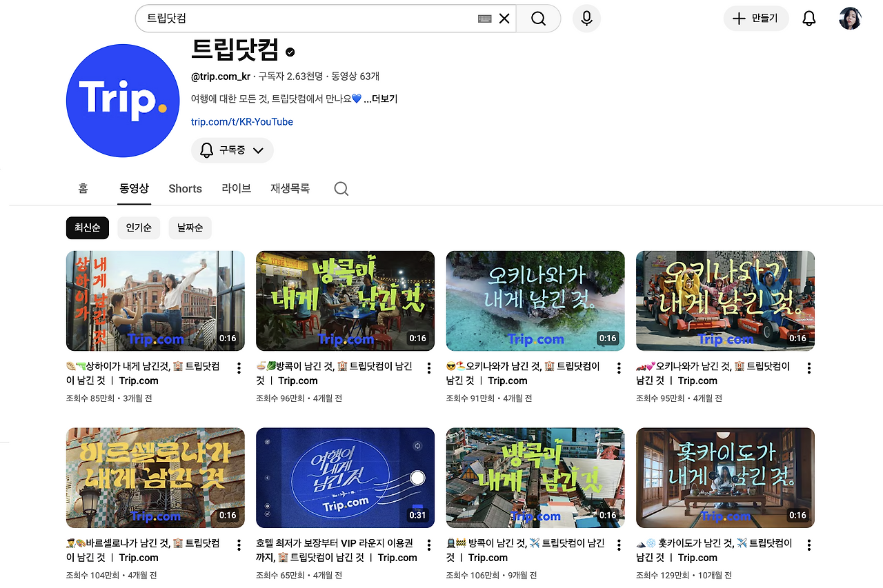This screenshot has height=588, width=883.
Task: Switch to the Shorts tab
Action: point(185,189)
